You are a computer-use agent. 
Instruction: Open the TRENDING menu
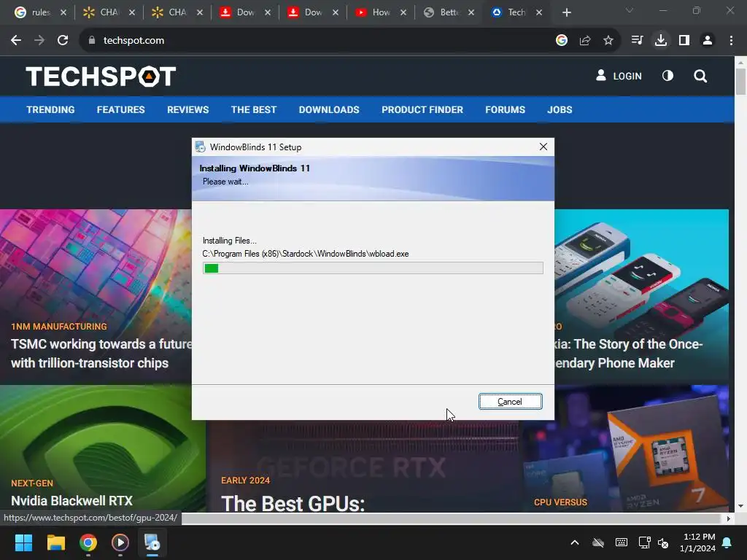(50, 109)
